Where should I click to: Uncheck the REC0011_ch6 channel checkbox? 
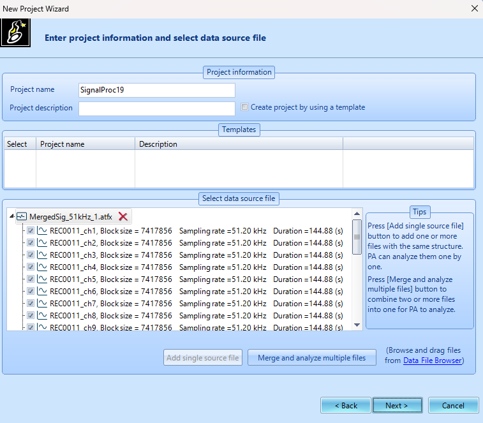31,291
